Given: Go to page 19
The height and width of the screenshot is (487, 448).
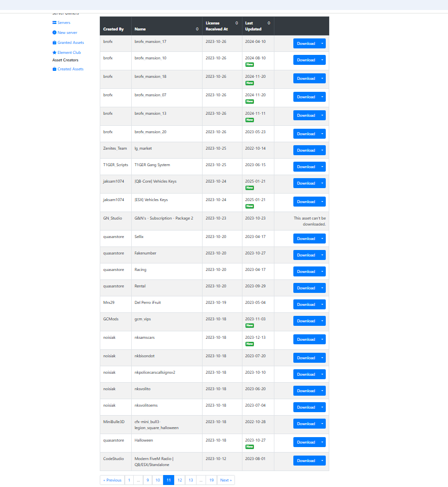Looking at the screenshot, I should (x=212, y=480).
